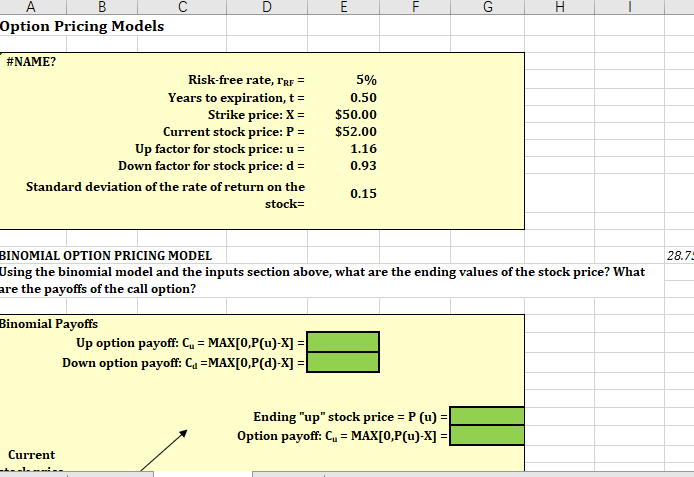The image size is (694, 477).
Task: Click the down factor value 0.93
Action: tap(363, 165)
